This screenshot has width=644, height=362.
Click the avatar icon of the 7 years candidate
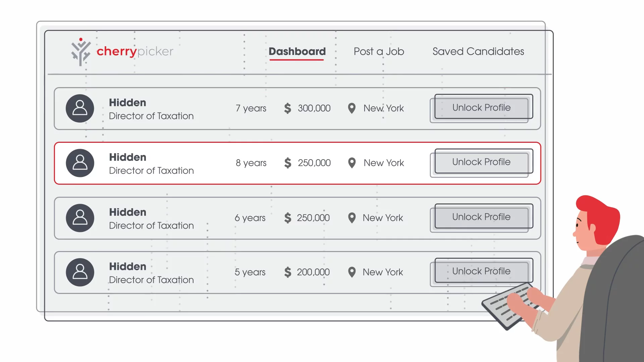tap(80, 108)
